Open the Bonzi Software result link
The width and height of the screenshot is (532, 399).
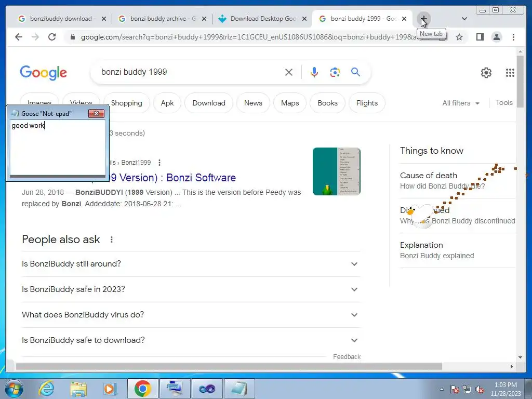point(173,178)
